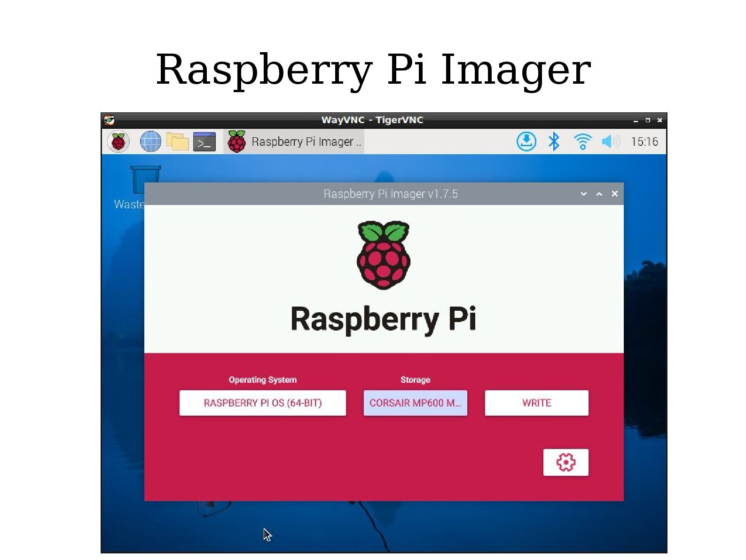This screenshot has height=560, width=746.
Task: Open the Wi-Fi network tray menu
Action: pyautogui.click(x=582, y=142)
